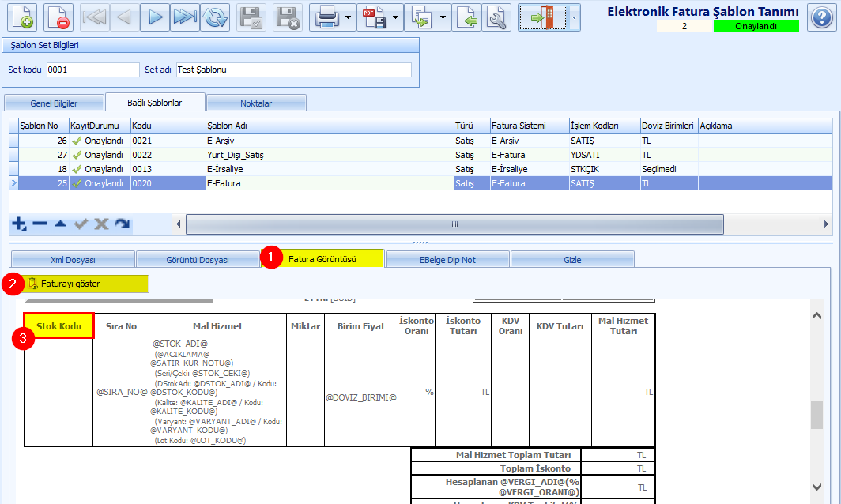Screen dimensions: 841x504
Task: Go to the first record
Action: (x=94, y=17)
